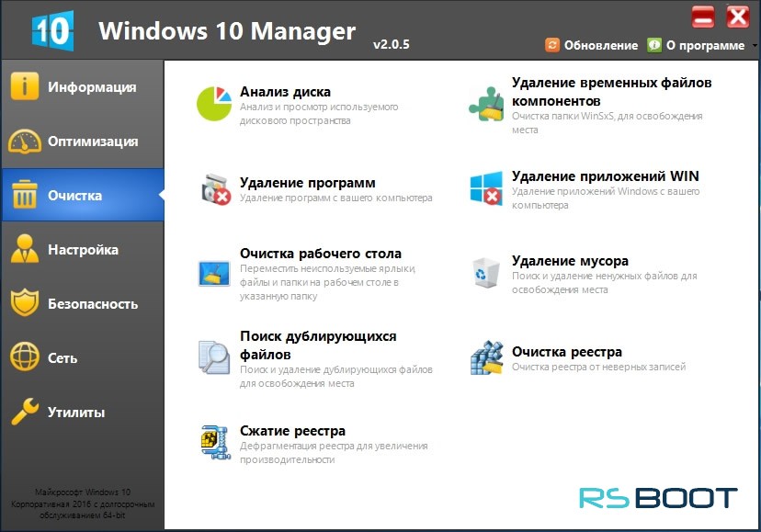Click the Удаление мусора recycle bin icon
The image size is (761, 532).
point(486,273)
